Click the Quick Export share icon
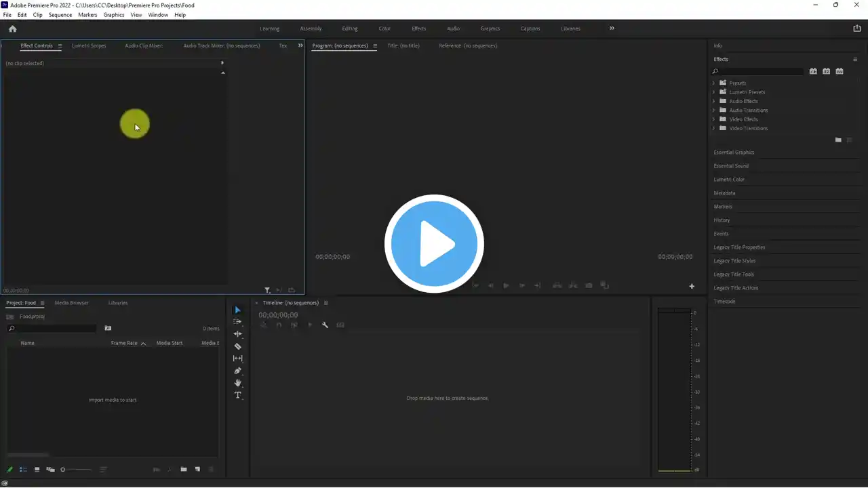The height and width of the screenshot is (488, 868). coord(856,28)
